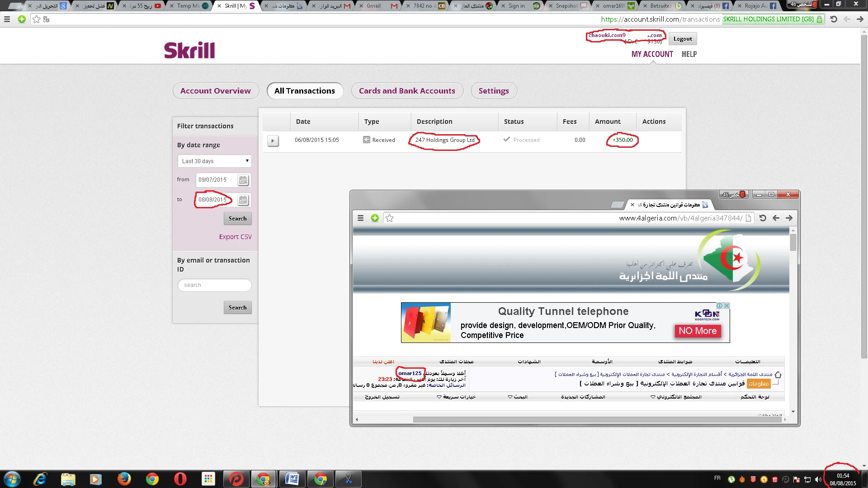Image resolution: width=868 pixels, height=488 pixels.
Task: Click the Export CSV link
Action: [x=235, y=237]
